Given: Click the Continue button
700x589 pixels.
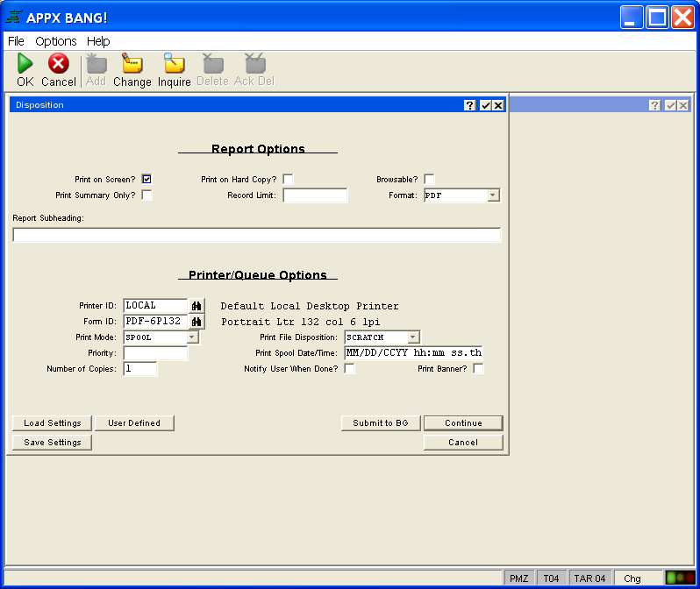Looking at the screenshot, I should 463,423.
